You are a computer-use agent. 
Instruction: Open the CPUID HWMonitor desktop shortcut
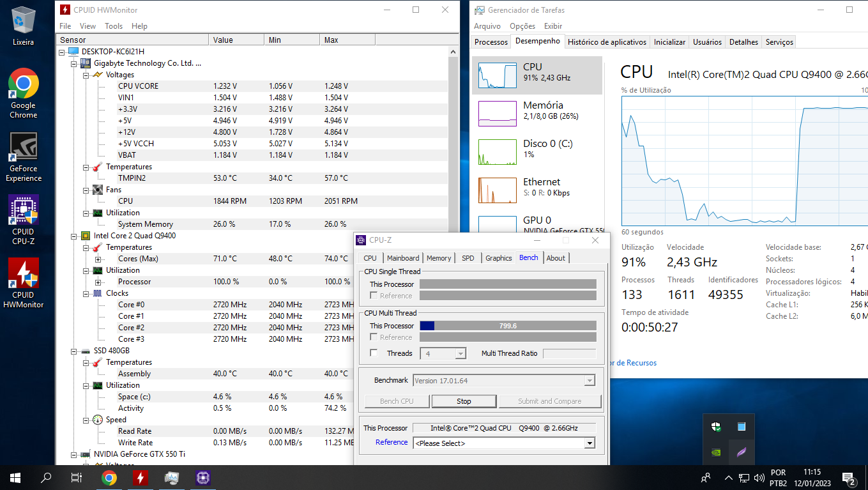pos(24,284)
